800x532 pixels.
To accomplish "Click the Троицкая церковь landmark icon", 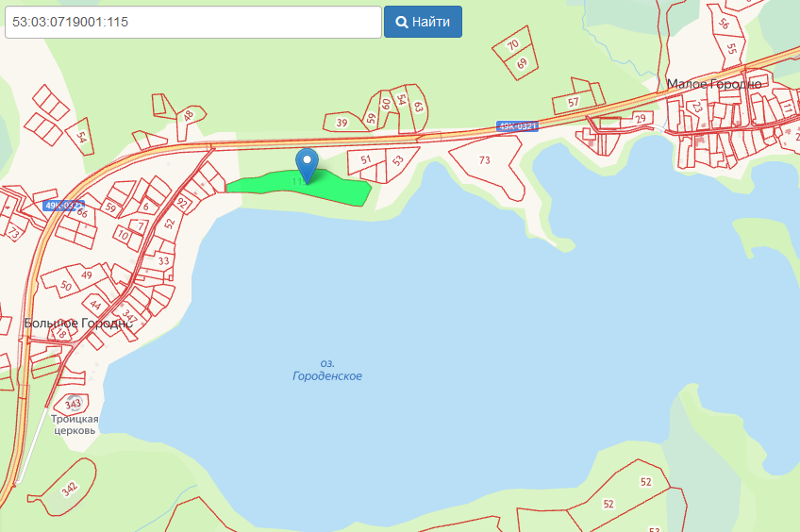I will 74,402.
